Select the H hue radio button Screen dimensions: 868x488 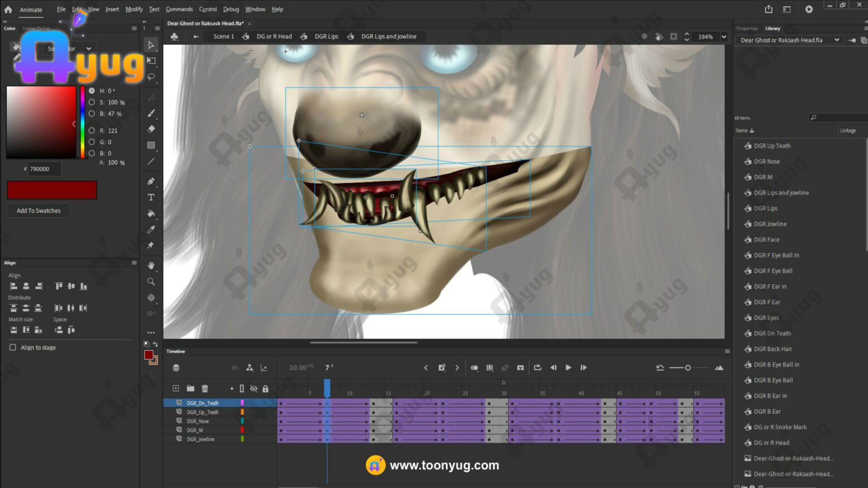[x=92, y=90]
